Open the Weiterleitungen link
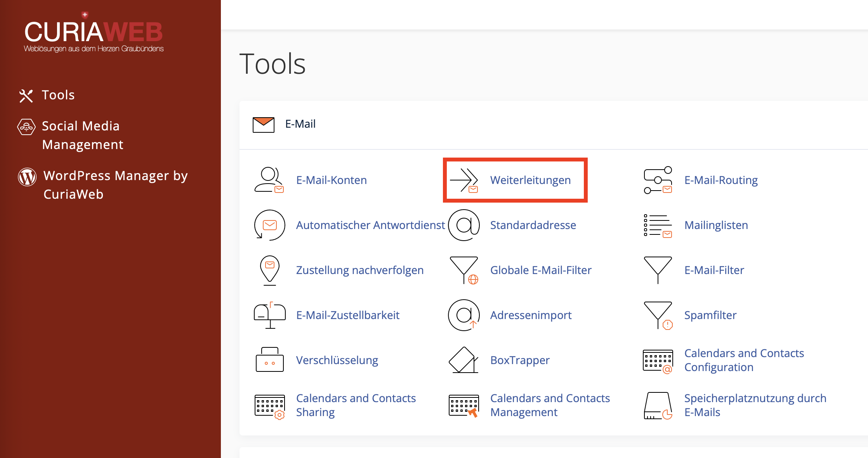The height and width of the screenshot is (458, 868). [531, 180]
